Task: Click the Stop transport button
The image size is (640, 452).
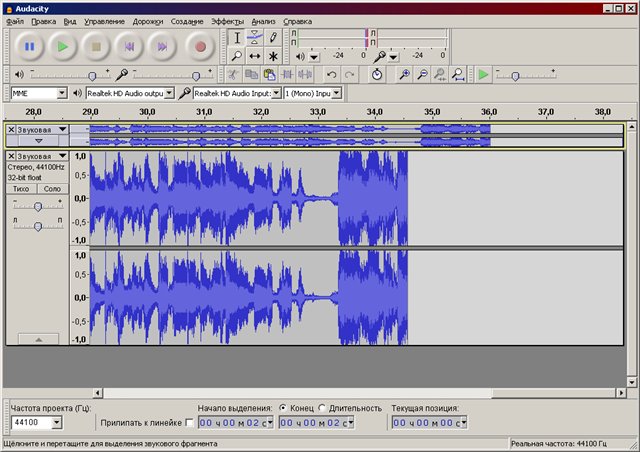Action: click(95, 46)
